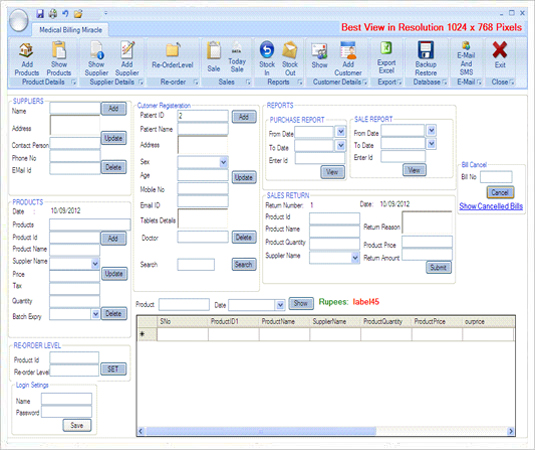Open the Sex dropdown
535x450 pixels.
(x=223, y=162)
